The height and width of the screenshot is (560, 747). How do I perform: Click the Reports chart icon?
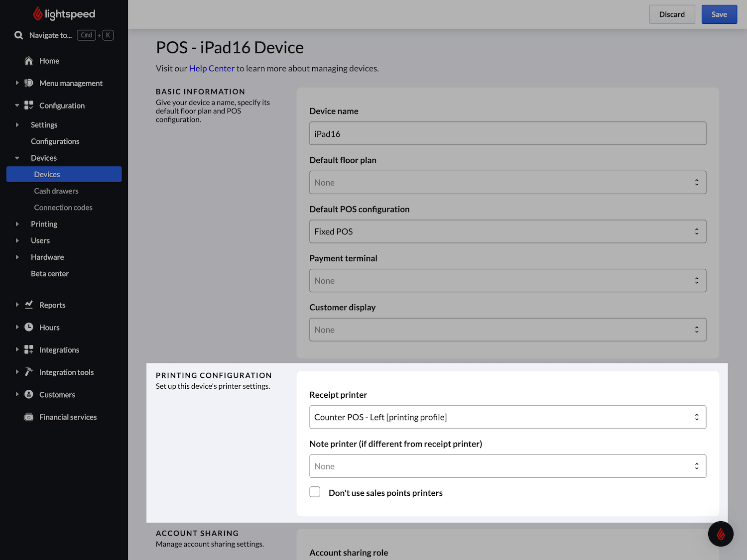29,305
